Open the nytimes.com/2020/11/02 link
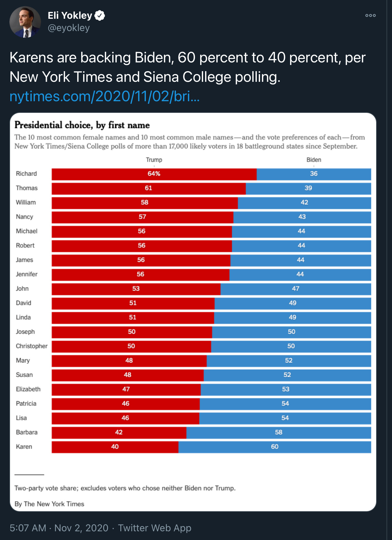The height and width of the screenshot is (540, 392). (104, 96)
